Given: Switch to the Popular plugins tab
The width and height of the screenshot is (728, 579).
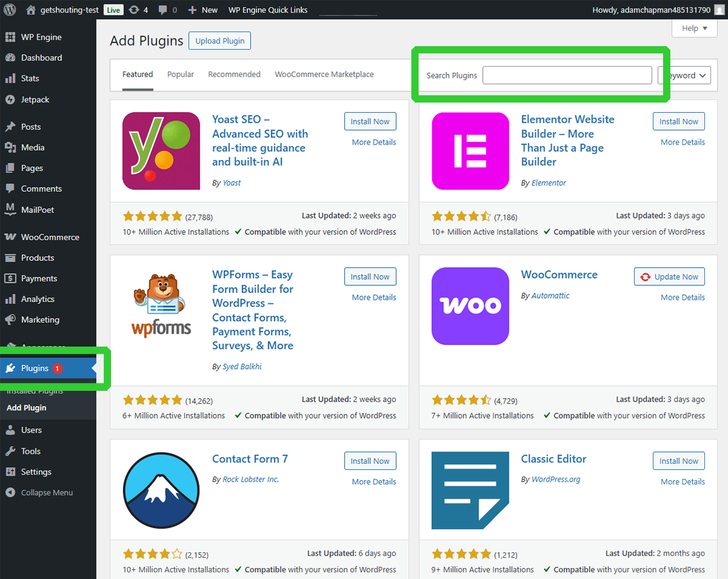Looking at the screenshot, I should (x=180, y=74).
